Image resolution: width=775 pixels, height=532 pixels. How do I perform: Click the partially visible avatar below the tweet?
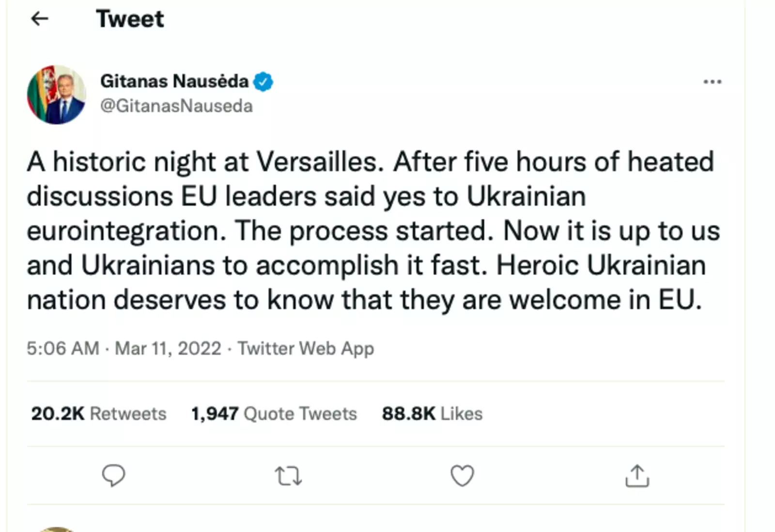tap(57, 529)
